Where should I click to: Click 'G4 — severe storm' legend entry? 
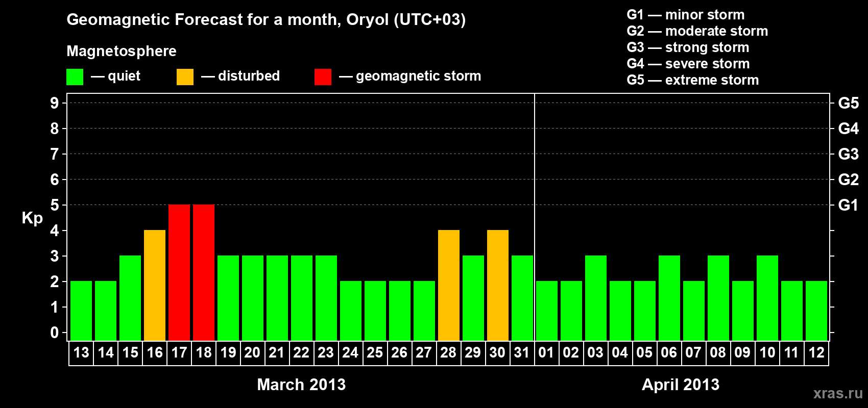click(x=688, y=64)
